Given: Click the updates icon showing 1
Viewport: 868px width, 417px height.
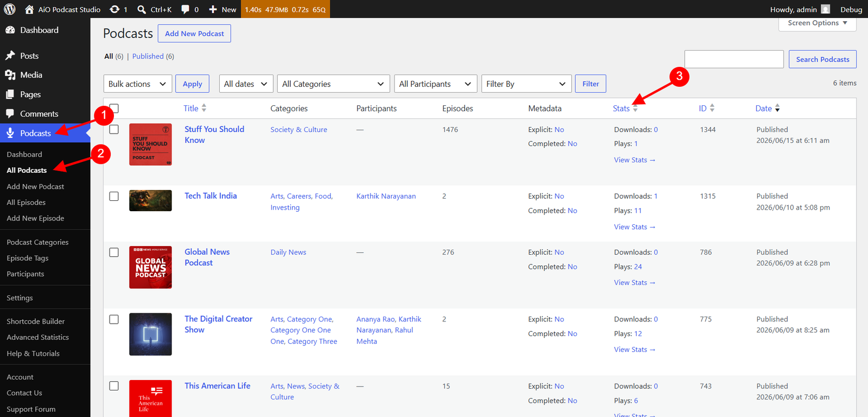Looking at the screenshot, I should coord(114,9).
